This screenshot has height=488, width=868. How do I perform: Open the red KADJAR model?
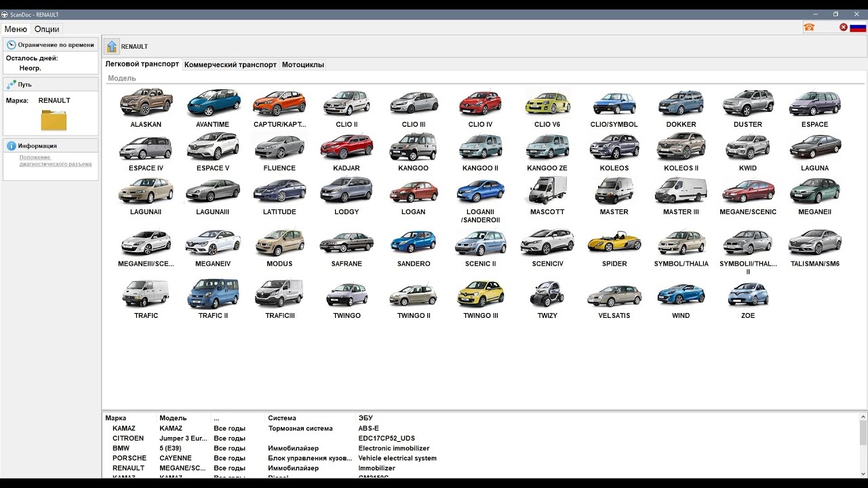coord(347,146)
